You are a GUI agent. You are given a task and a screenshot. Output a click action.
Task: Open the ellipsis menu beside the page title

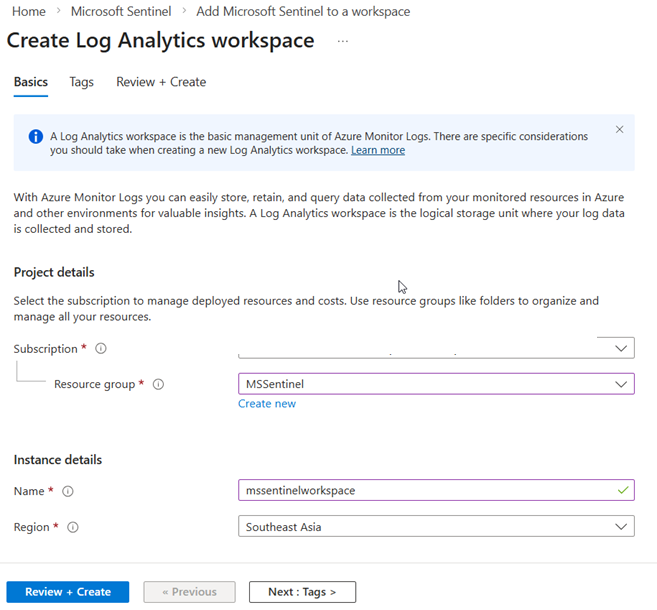point(343,41)
